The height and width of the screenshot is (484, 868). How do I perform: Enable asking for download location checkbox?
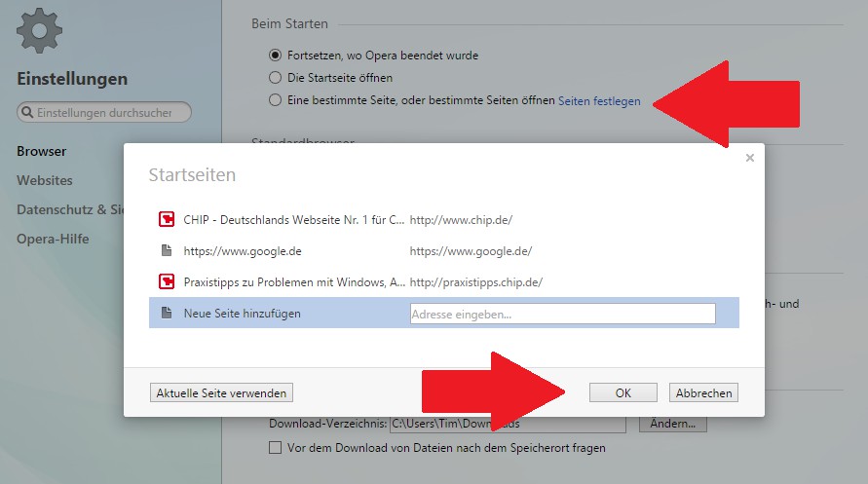click(x=275, y=448)
